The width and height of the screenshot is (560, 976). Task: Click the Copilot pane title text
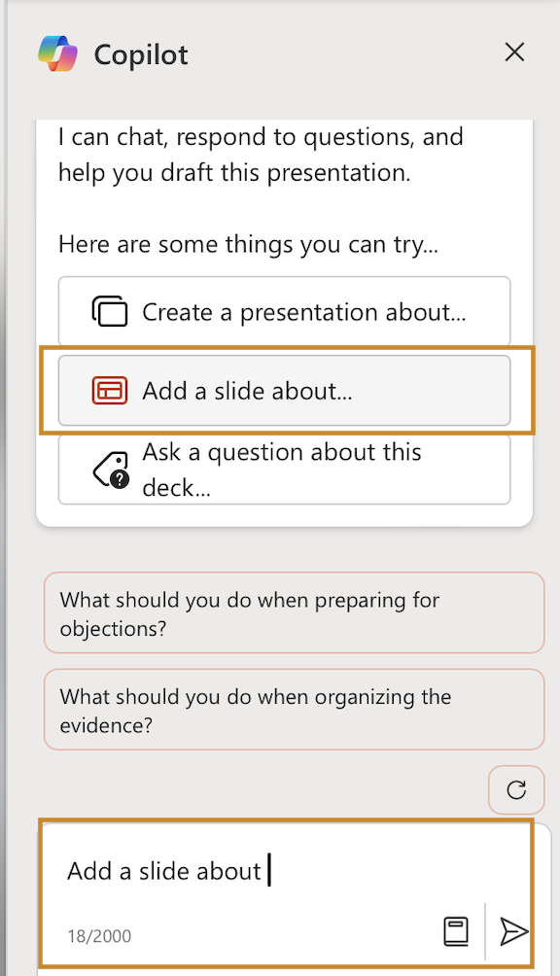pos(141,55)
